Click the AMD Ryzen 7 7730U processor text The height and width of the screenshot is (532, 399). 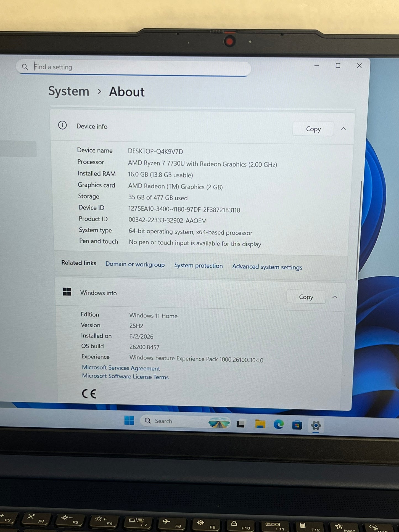[x=202, y=164]
